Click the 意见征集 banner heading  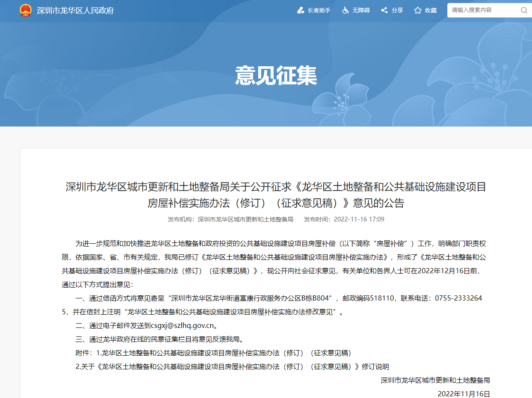point(276,76)
